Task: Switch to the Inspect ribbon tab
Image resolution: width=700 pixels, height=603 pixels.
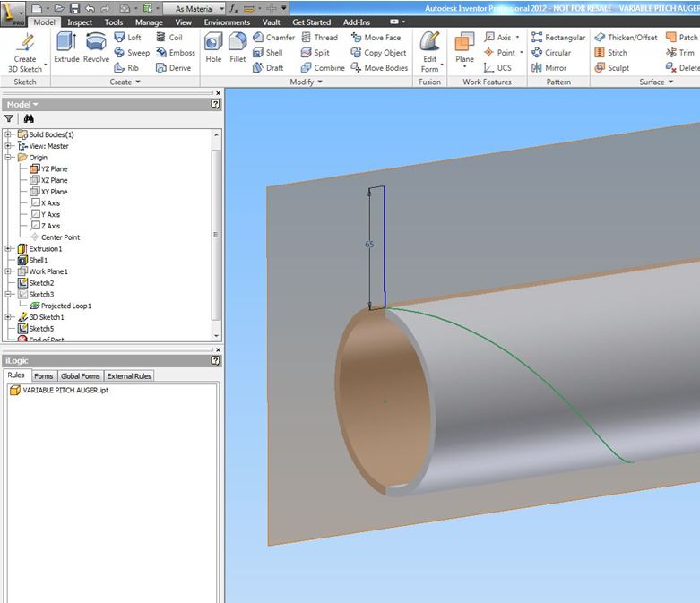Action: point(80,22)
